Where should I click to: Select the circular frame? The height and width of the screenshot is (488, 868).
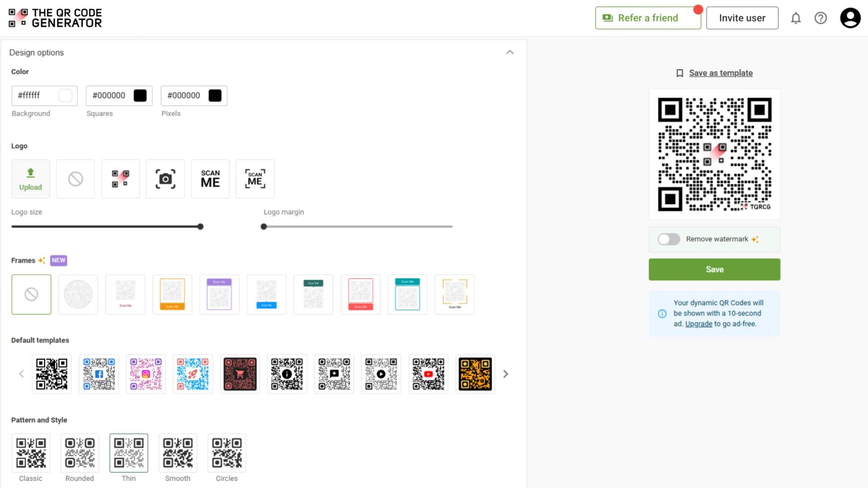pos(78,295)
